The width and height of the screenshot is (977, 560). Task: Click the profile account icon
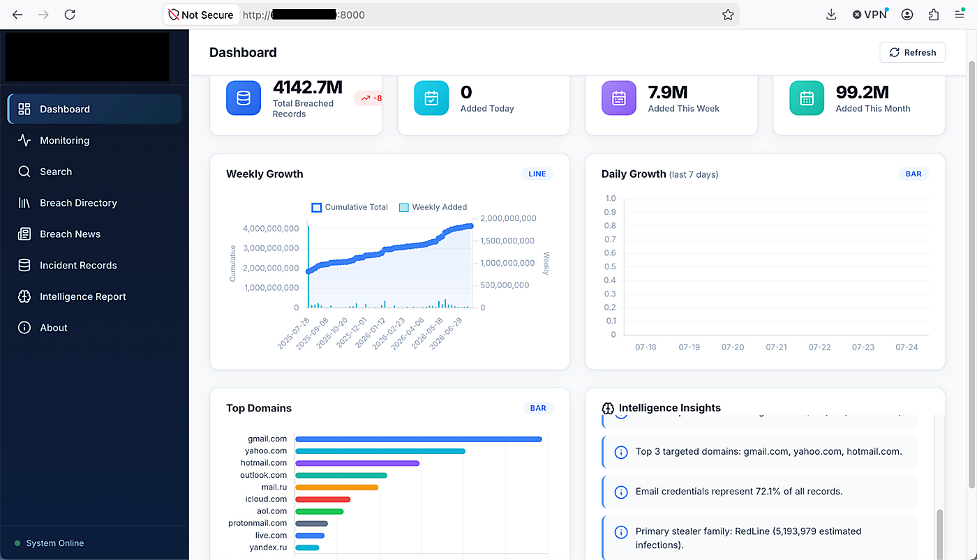(907, 15)
